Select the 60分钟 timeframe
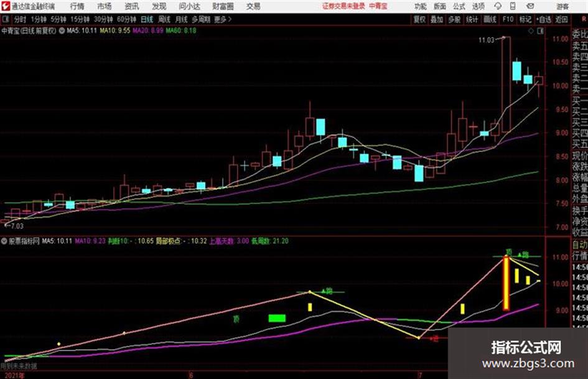The height and width of the screenshot is (379, 588). [126, 19]
